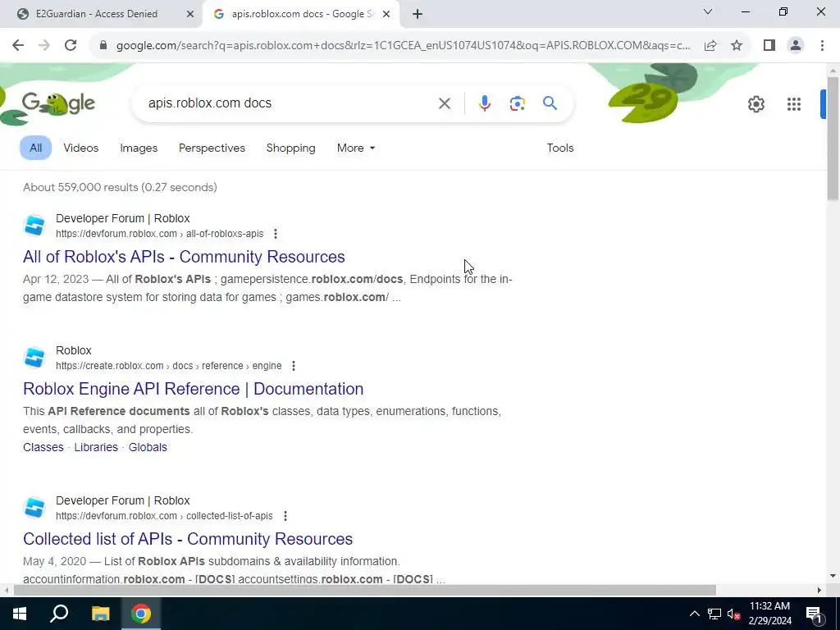
Task: Expand the tab search dropdown
Action: tap(707, 11)
